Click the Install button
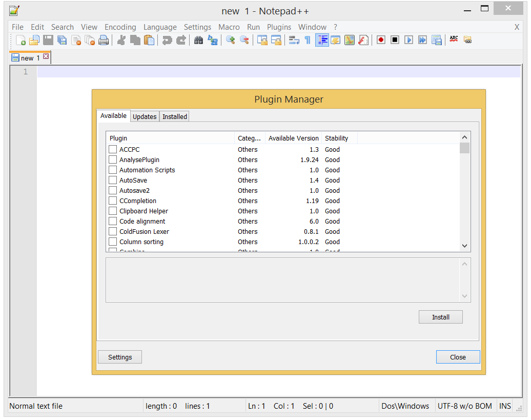The image size is (531, 420). (441, 317)
